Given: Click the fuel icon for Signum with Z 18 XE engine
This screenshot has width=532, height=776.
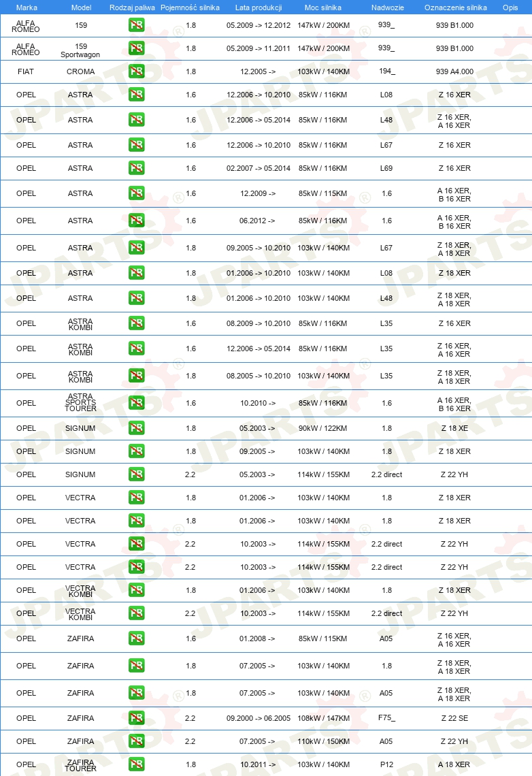Looking at the screenshot, I should point(137,428).
